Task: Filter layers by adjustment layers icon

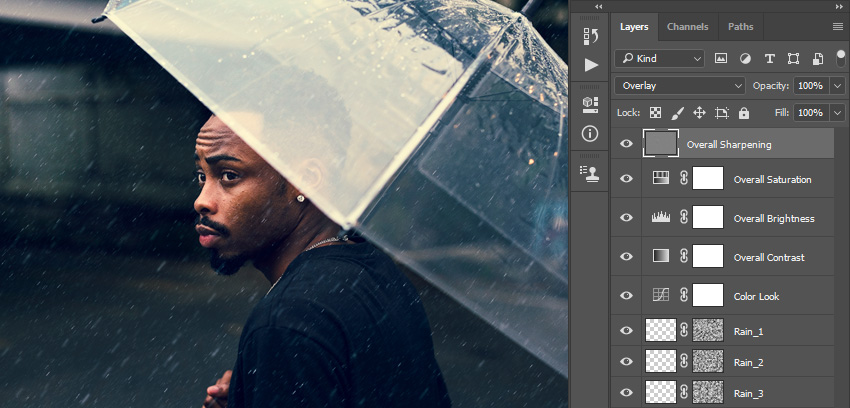Action: click(x=745, y=59)
